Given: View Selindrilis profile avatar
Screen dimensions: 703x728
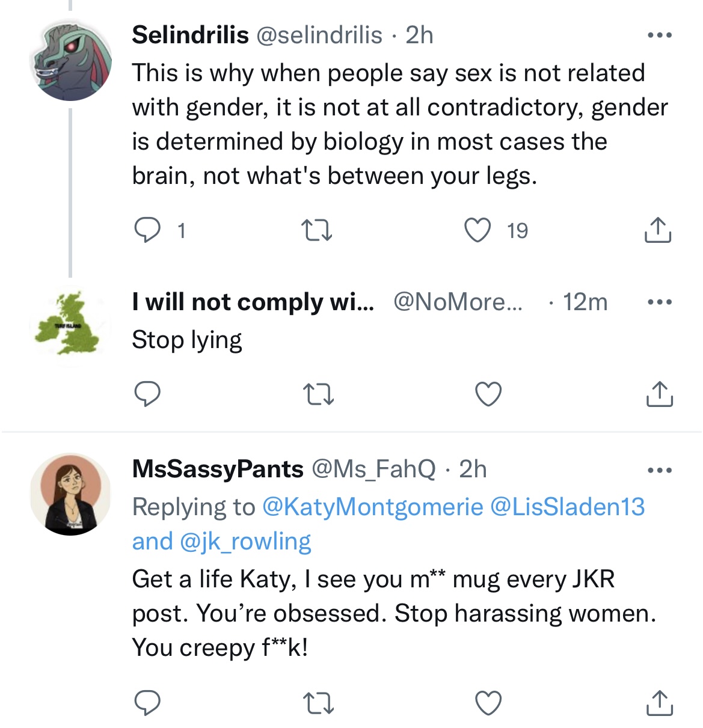Looking at the screenshot, I should pyautogui.click(x=71, y=60).
